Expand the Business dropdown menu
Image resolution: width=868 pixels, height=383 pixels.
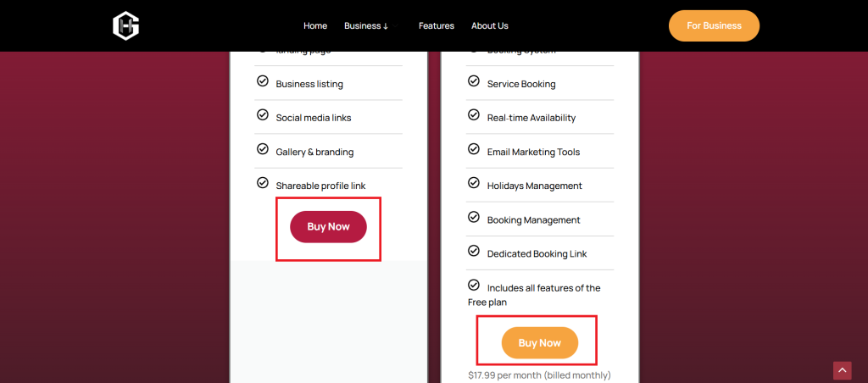[366, 26]
